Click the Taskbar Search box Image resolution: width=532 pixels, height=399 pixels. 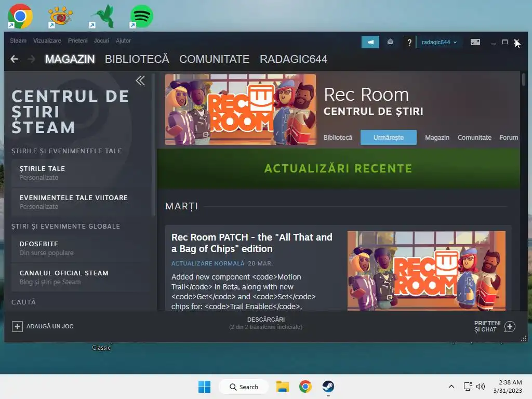click(244, 387)
